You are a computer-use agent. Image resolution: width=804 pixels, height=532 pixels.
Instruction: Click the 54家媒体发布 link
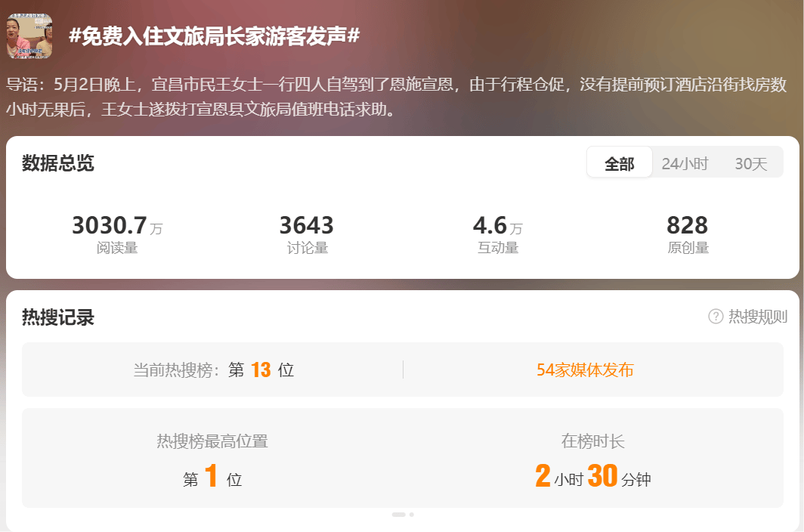tap(585, 370)
